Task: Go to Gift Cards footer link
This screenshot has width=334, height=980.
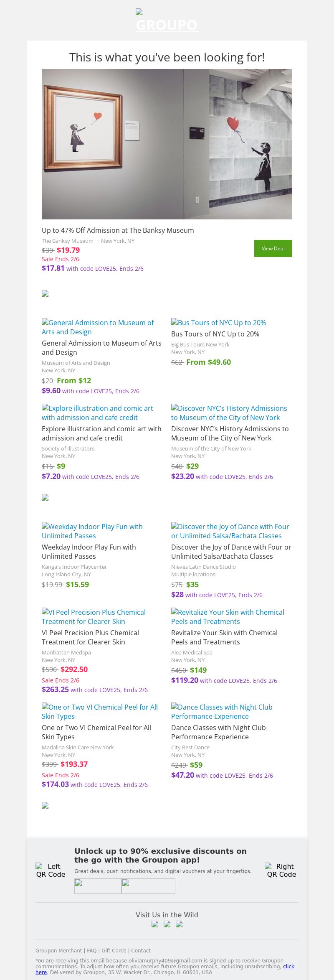Action: click(114, 950)
